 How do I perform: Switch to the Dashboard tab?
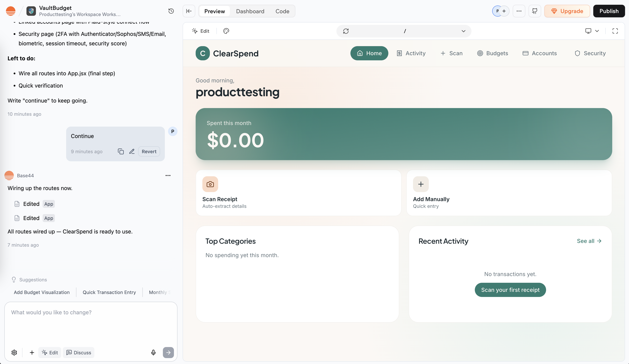click(x=250, y=11)
